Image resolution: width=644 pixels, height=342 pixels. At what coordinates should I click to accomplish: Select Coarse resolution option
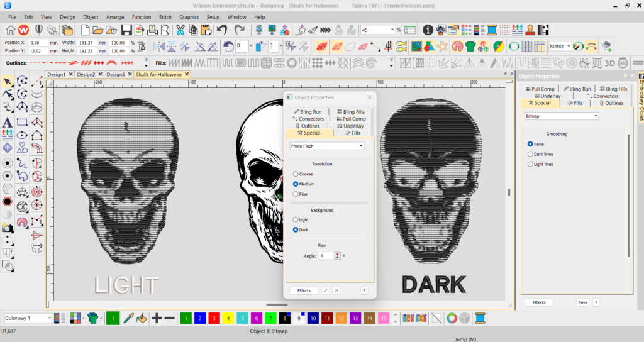coord(296,174)
